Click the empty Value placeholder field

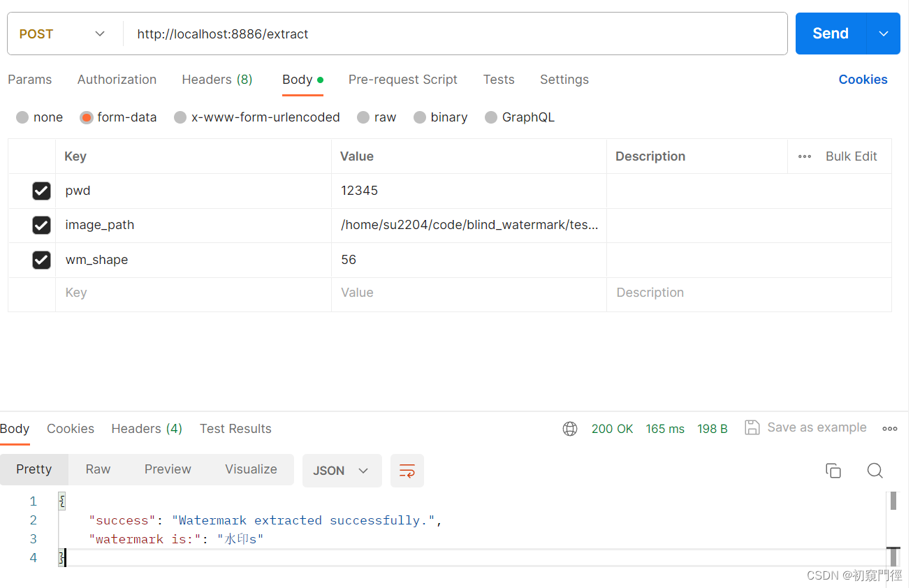coord(469,293)
